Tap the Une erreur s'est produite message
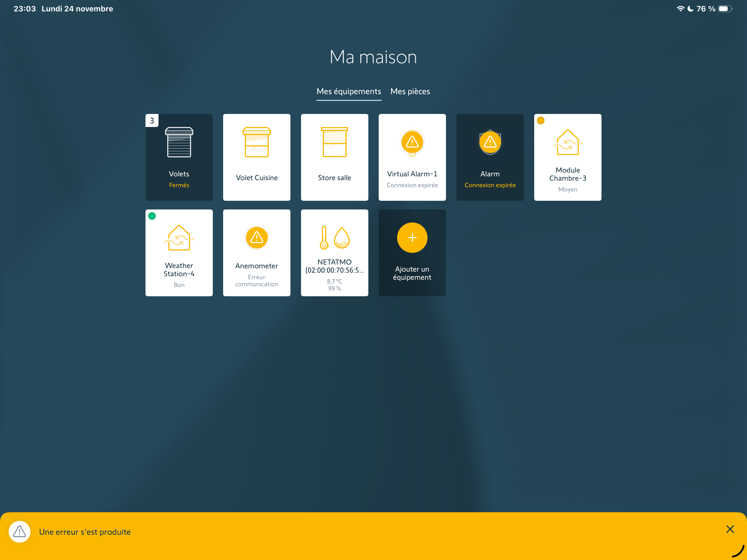 coord(85,532)
